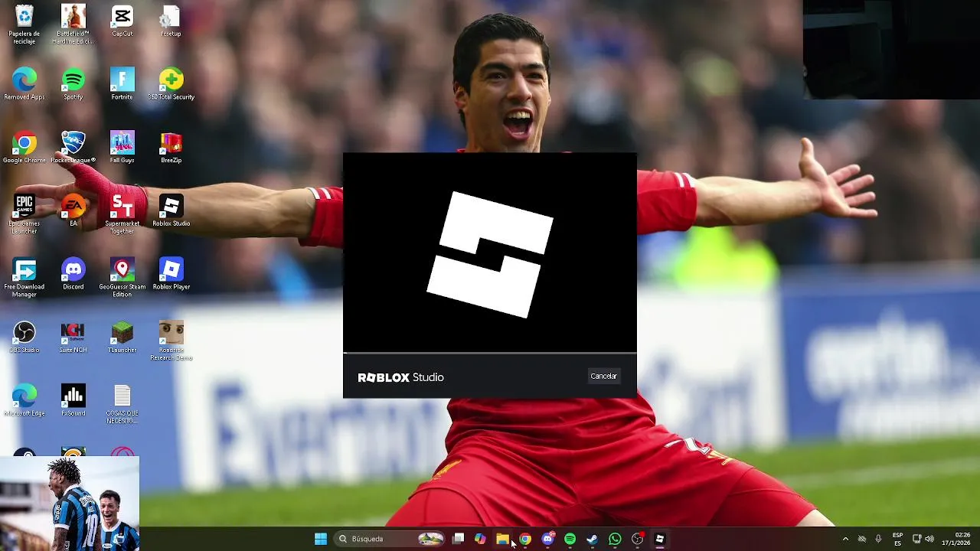Switch to Roblox Studio in taskbar

coord(660,539)
